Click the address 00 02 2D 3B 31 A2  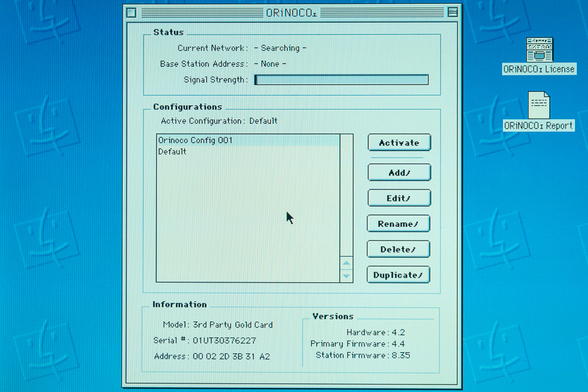[232, 356]
